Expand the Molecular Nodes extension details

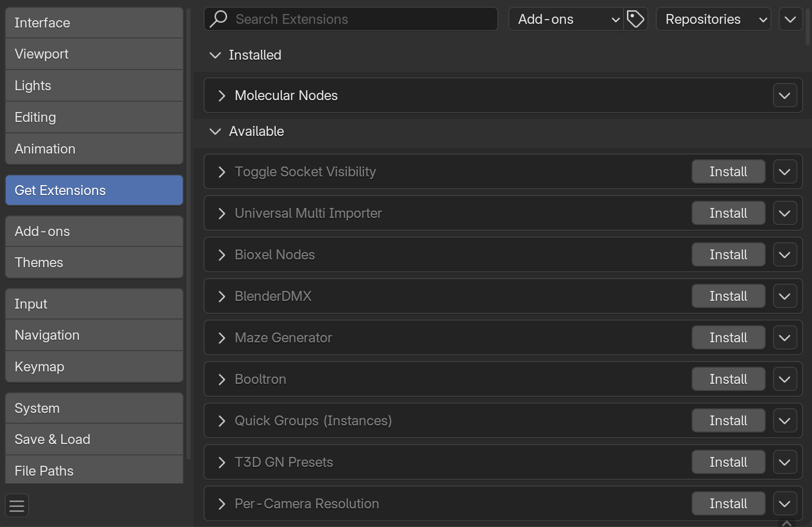click(x=222, y=95)
